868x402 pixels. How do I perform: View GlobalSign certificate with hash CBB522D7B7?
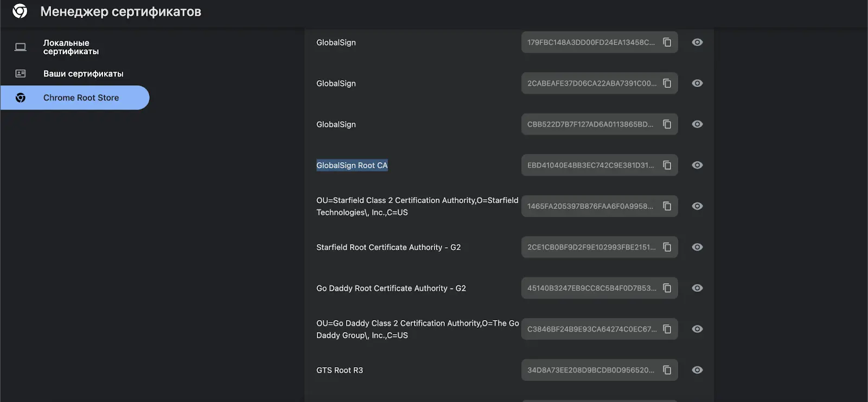point(698,124)
